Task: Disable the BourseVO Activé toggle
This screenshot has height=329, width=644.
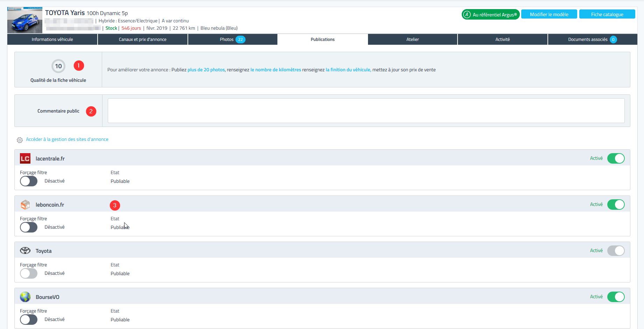Action: [x=616, y=297]
